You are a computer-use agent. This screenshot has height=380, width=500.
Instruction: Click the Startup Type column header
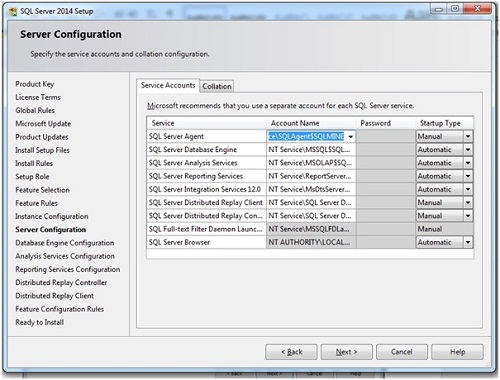tap(444, 123)
